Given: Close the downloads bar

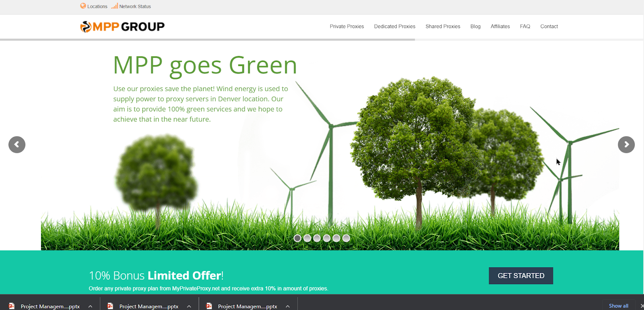Looking at the screenshot, I should click(642, 306).
